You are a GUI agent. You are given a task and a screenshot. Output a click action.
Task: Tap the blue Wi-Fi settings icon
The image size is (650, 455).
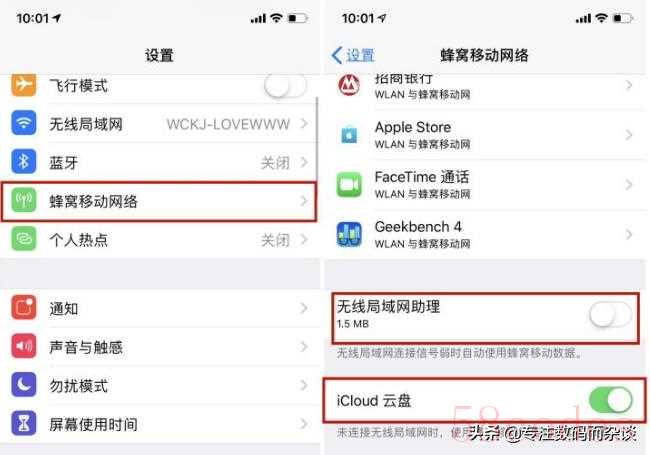pyautogui.click(x=24, y=123)
